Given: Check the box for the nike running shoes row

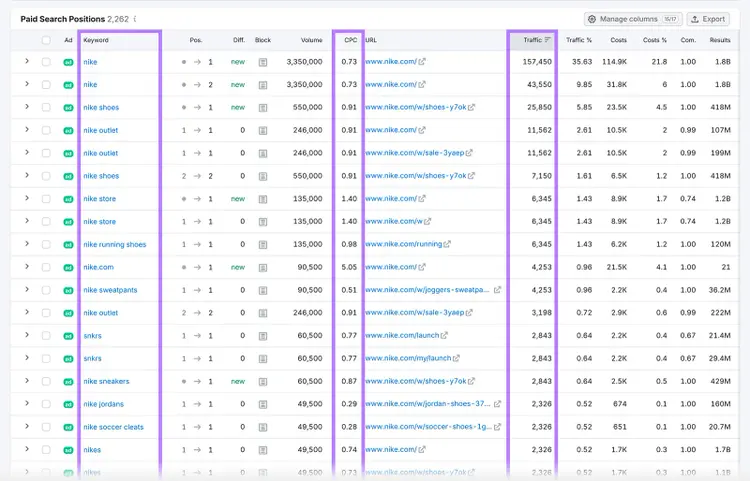Looking at the screenshot, I should click(46, 244).
